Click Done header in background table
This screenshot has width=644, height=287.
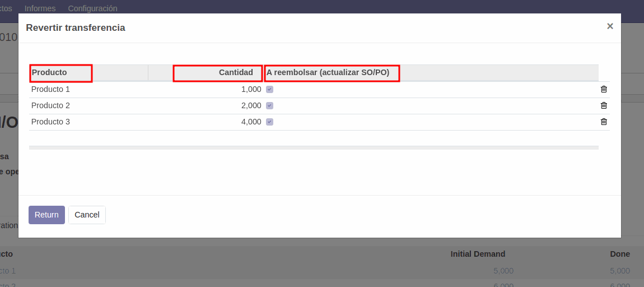pyautogui.click(x=620, y=254)
